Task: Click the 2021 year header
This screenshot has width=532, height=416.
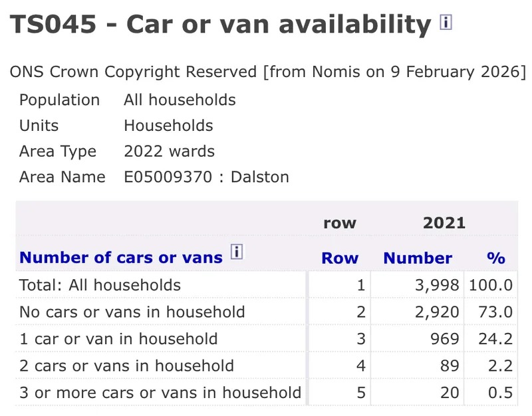Action: coord(444,223)
